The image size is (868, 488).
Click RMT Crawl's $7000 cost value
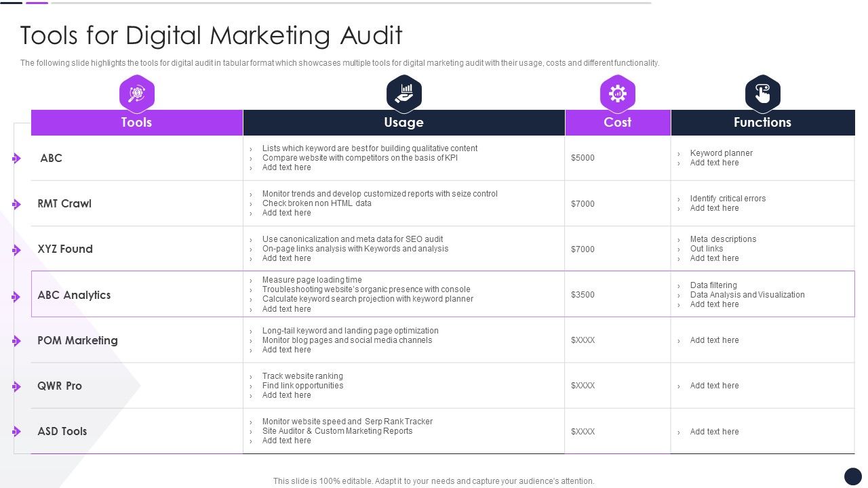pyautogui.click(x=583, y=204)
